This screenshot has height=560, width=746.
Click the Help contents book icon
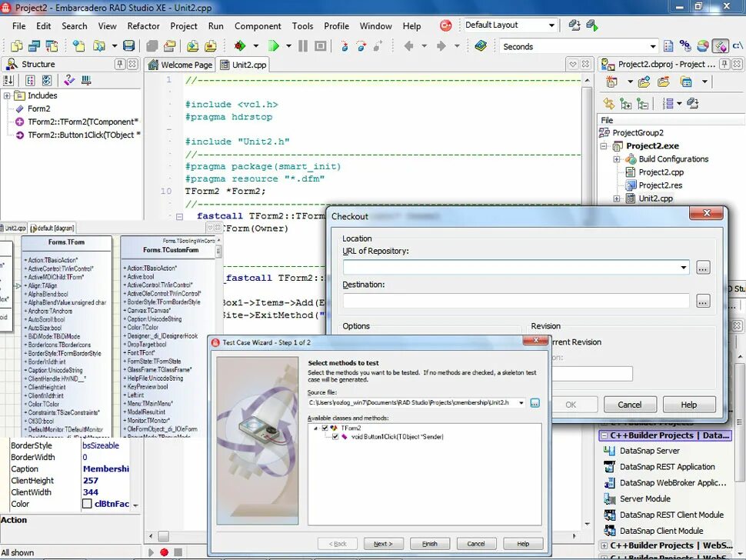pyautogui.click(x=481, y=46)
